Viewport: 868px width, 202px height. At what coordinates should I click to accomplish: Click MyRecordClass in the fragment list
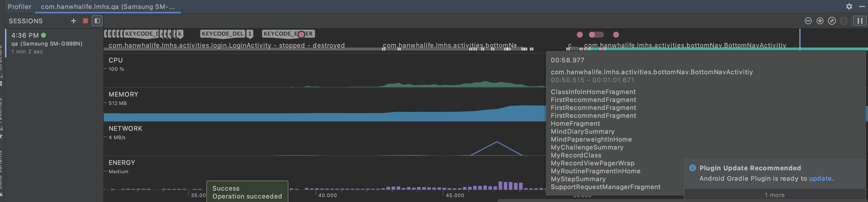pos(576,155)
